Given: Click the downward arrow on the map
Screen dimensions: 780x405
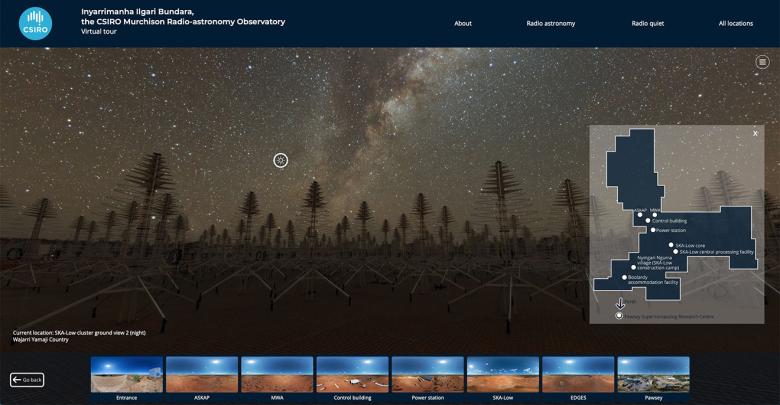Looking at the screenshot, I should pyautogui.click(x=620, y=304).
